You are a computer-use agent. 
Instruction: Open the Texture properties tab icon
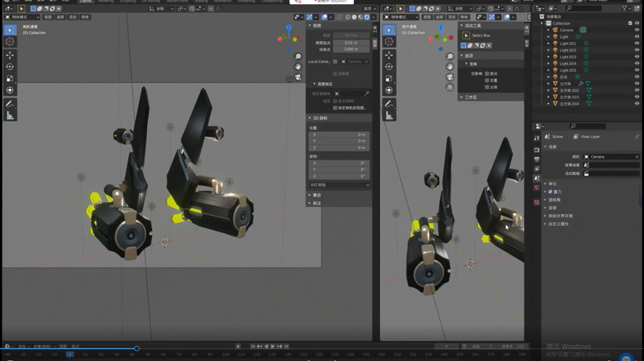pyautogui.click(x=537, y=202)
